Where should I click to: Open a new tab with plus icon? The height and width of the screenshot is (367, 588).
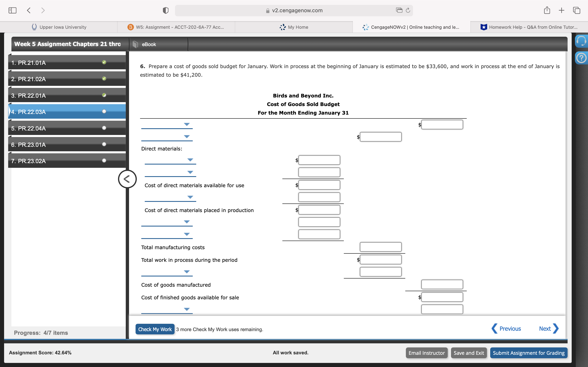[561, 10]
